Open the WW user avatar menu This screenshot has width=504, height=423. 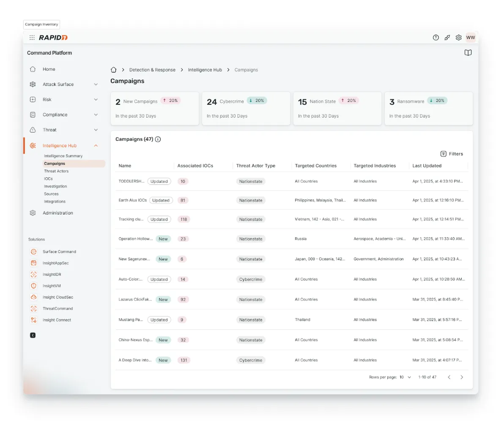[470, 38]
